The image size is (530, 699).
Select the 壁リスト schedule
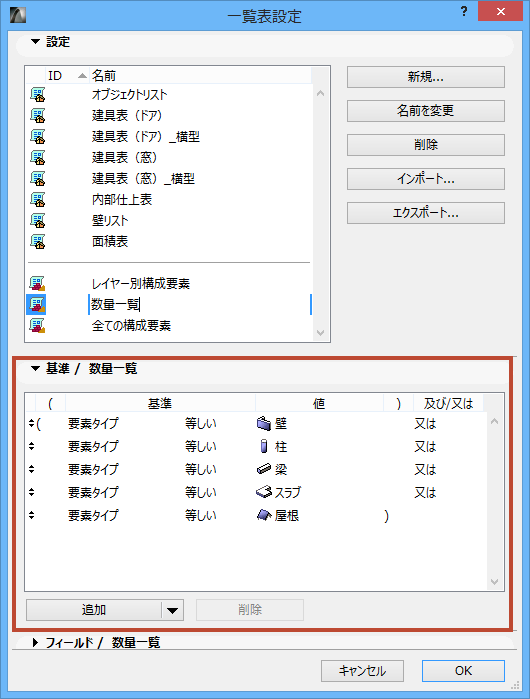[110, 221]
